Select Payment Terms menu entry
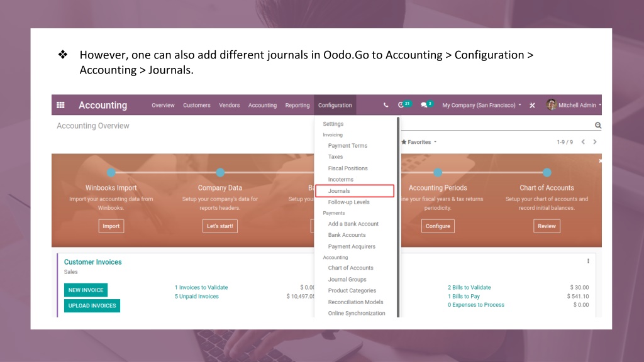 tap(347, 146)
